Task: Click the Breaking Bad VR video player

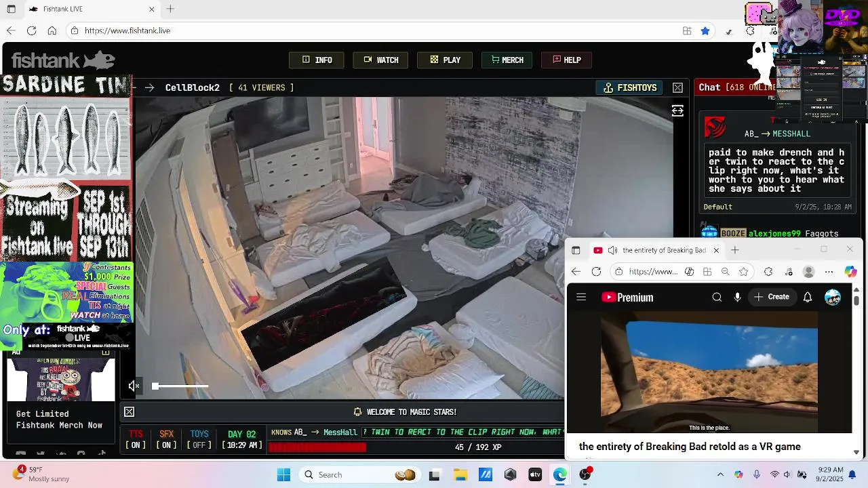Action: tap(709, 371)
